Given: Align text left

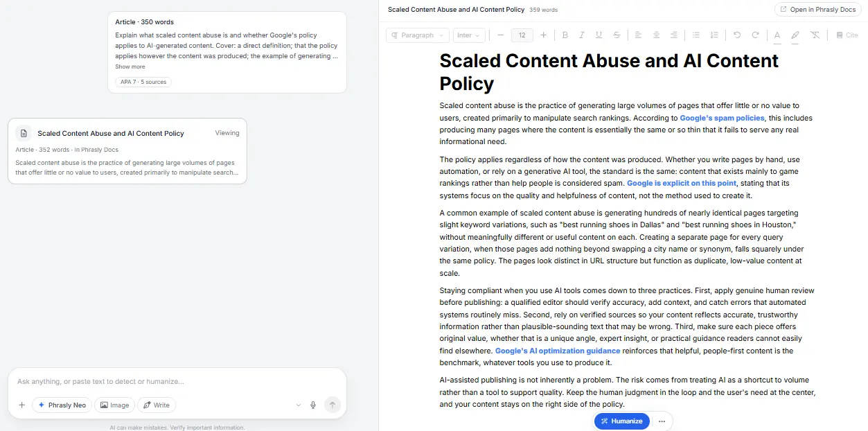Looking at the screenshot, I should (638, 35).
